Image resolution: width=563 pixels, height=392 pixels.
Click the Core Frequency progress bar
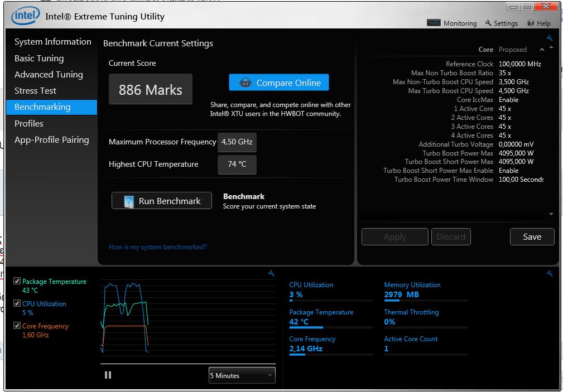pos(331,355)
